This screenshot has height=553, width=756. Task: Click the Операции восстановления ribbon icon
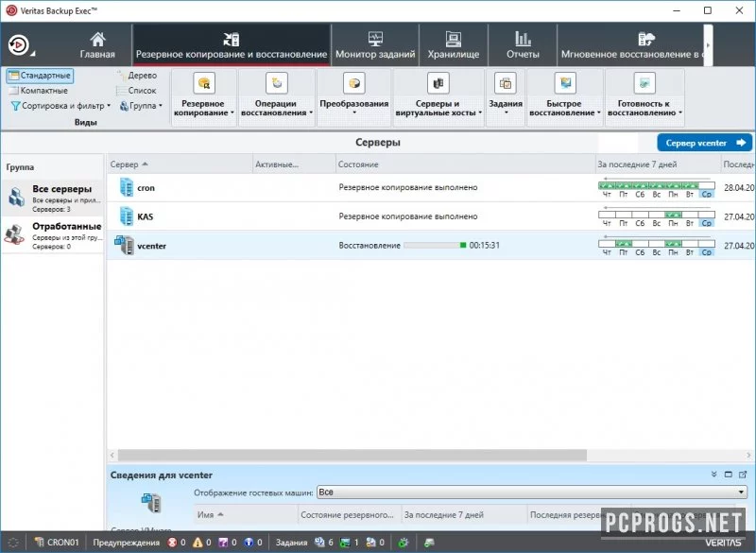(277, 83)
